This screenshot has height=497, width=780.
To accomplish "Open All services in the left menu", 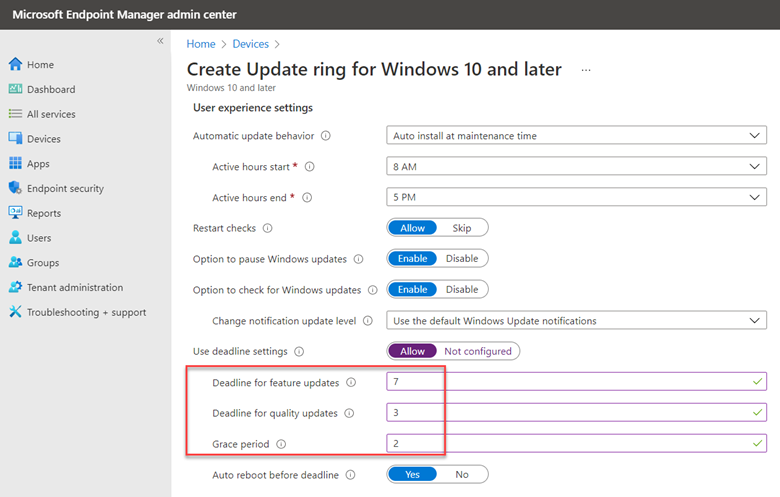I will [x=51, y=114].
